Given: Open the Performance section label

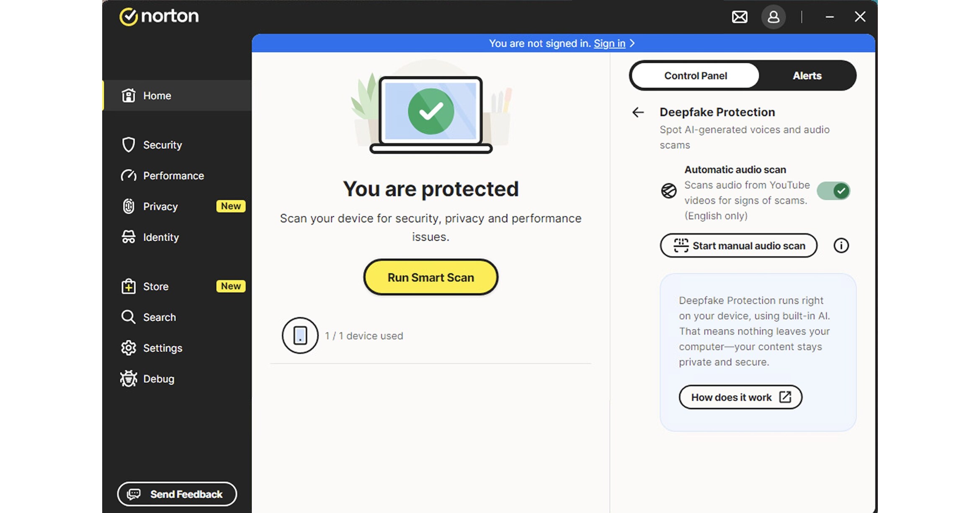Looking at the screenshot, I should (x=173, y=175).
